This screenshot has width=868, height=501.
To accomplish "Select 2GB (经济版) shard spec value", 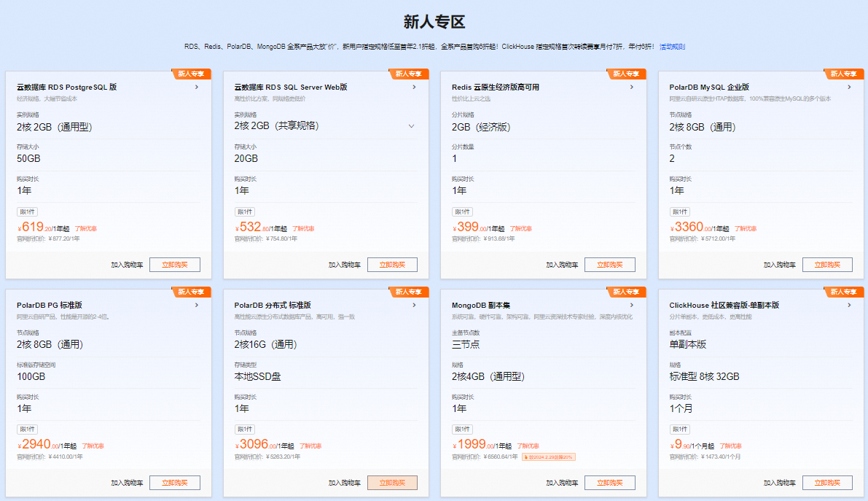I will point(481,127).
